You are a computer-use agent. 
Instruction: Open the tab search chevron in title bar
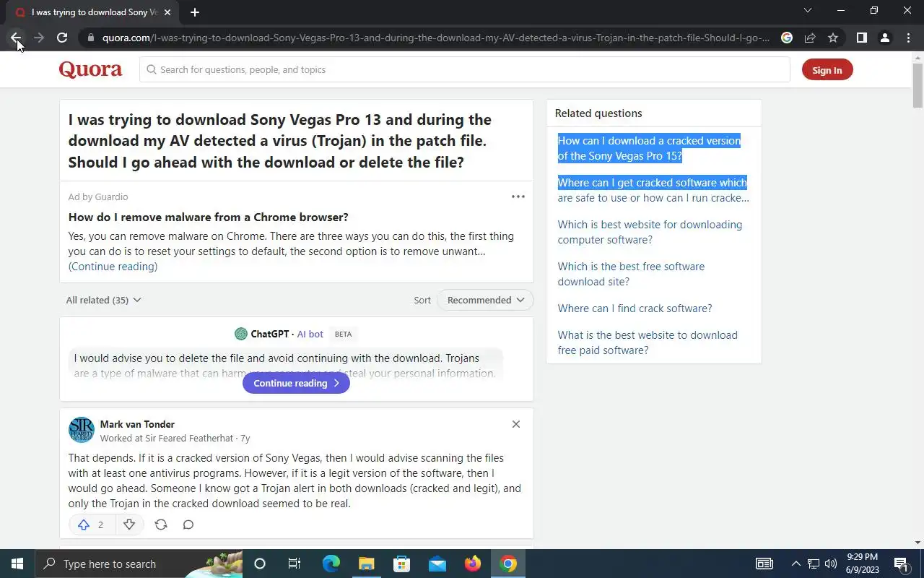[x=808, y=11]
